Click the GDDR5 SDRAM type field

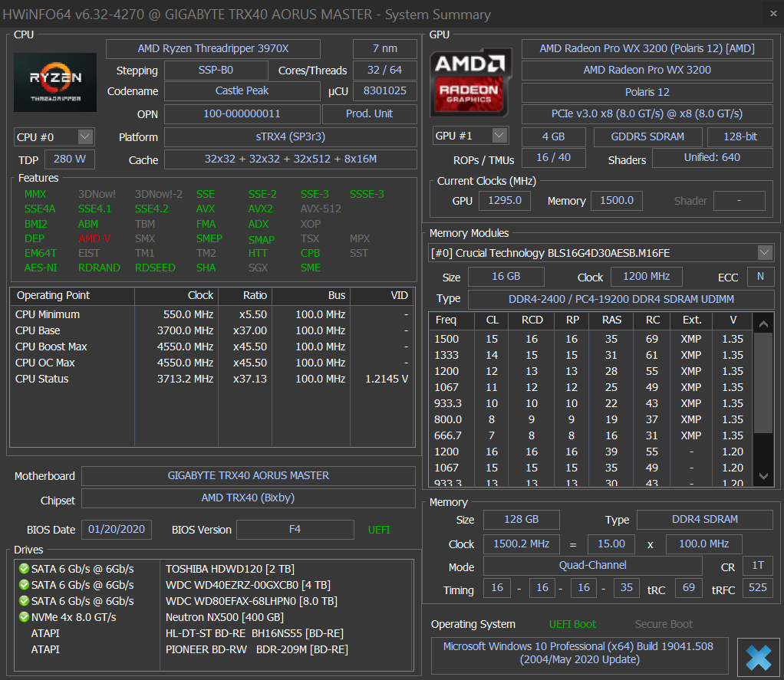(x=647, y=137)
